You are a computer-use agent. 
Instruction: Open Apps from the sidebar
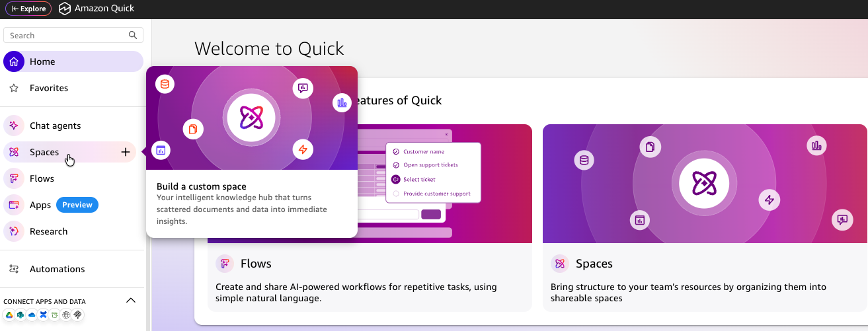(x=40, y=205)
